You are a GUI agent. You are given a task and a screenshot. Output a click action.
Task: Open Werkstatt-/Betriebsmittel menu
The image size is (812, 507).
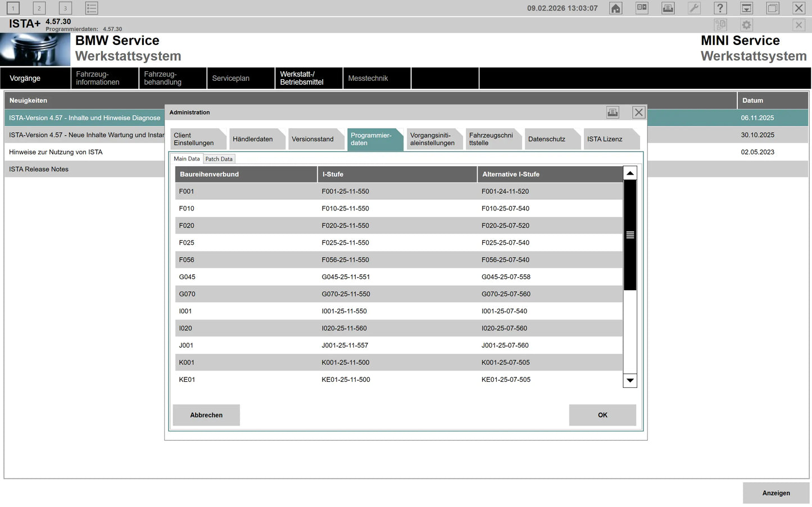click(x=308, y=78)
